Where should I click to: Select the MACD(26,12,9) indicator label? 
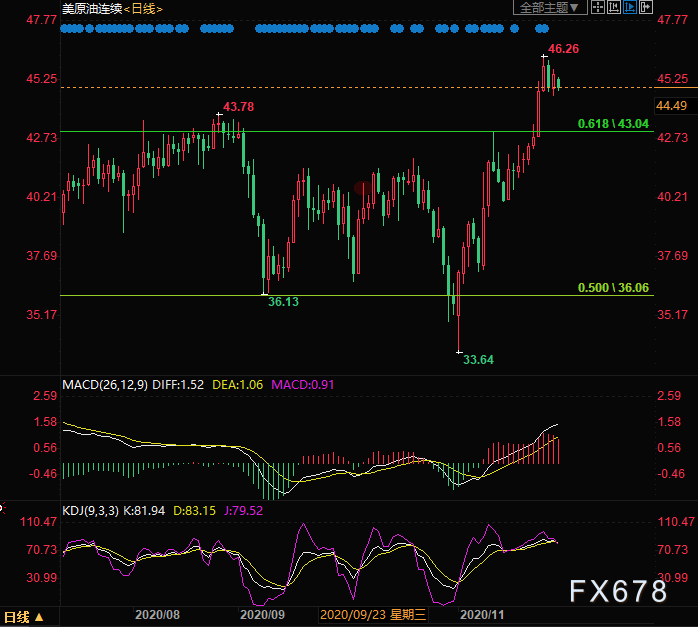[x=105, y=384]
